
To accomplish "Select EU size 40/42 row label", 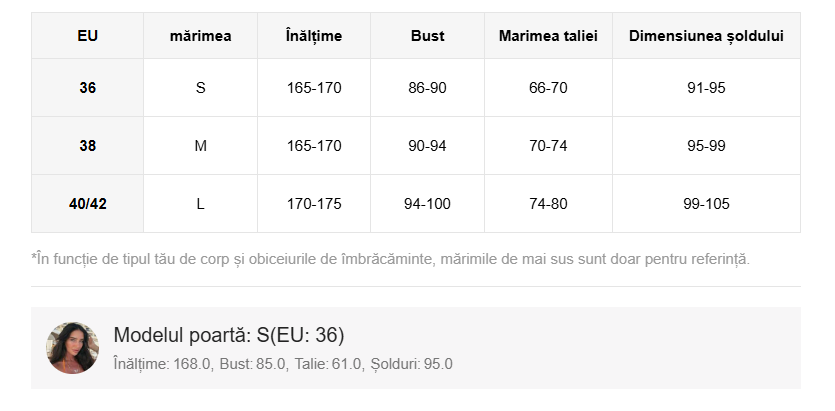I will [87, 204].
